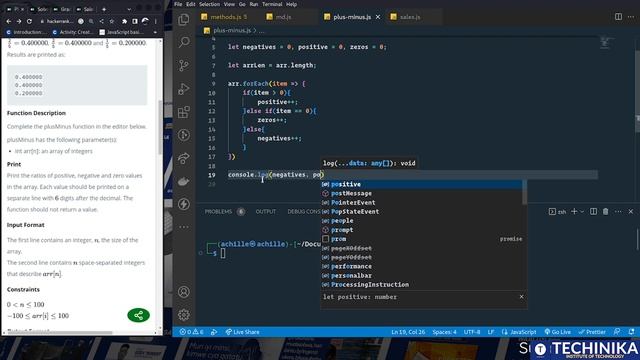Open the lightning bolt icon in activity bar
Viewport: 640px width, 360px height.
tap(184, 204)
